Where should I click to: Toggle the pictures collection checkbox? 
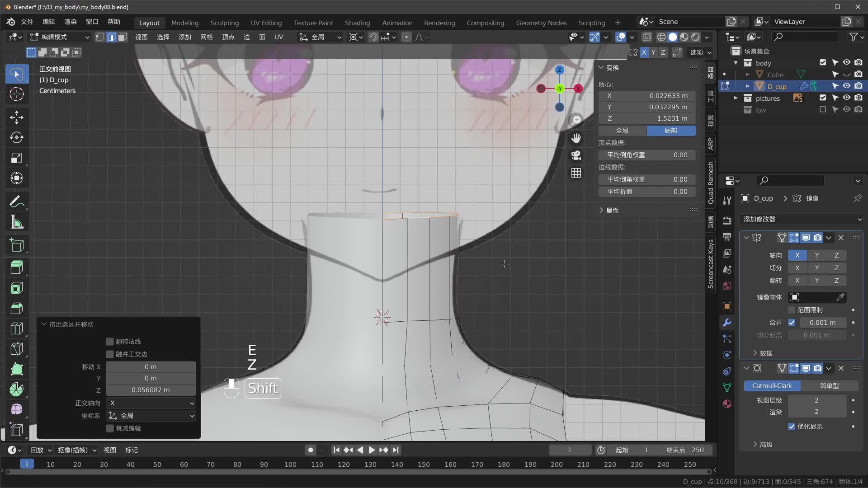tap(823, 98)
